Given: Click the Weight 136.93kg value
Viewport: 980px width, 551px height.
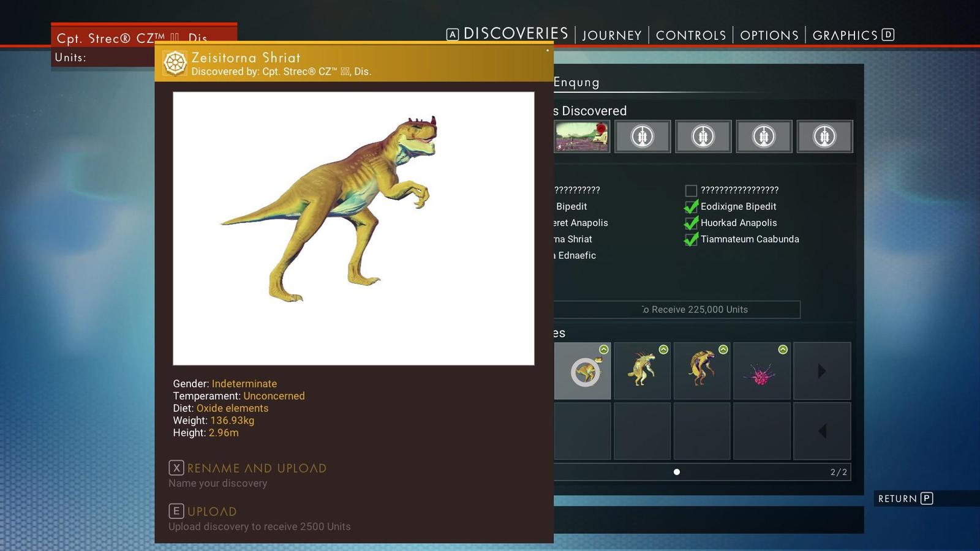Looking at the screenshot, I should [232, 421].
